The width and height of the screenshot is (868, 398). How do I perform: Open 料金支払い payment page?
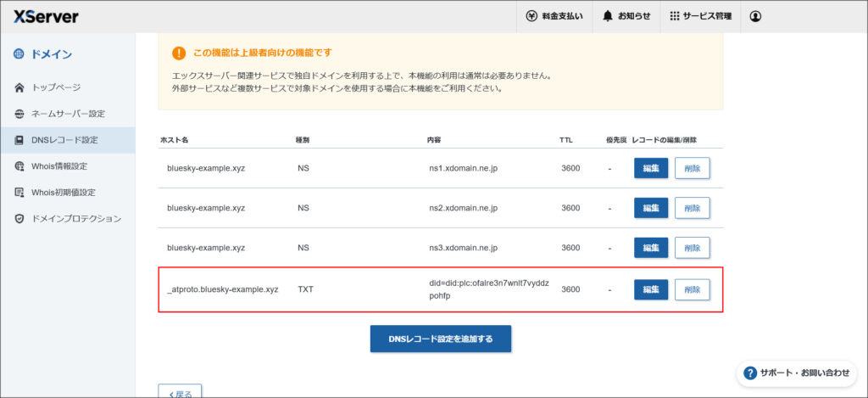[554, 17]
